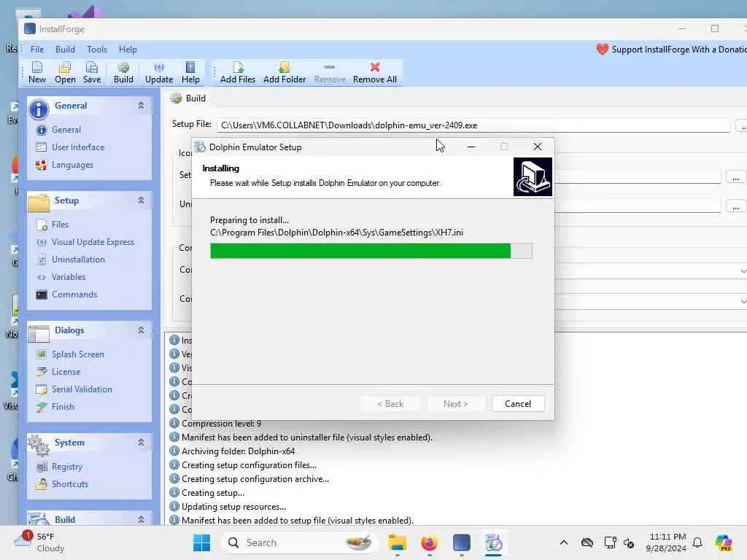
Task: Open the weather widget showing 56°F
Action: [39, 542]
